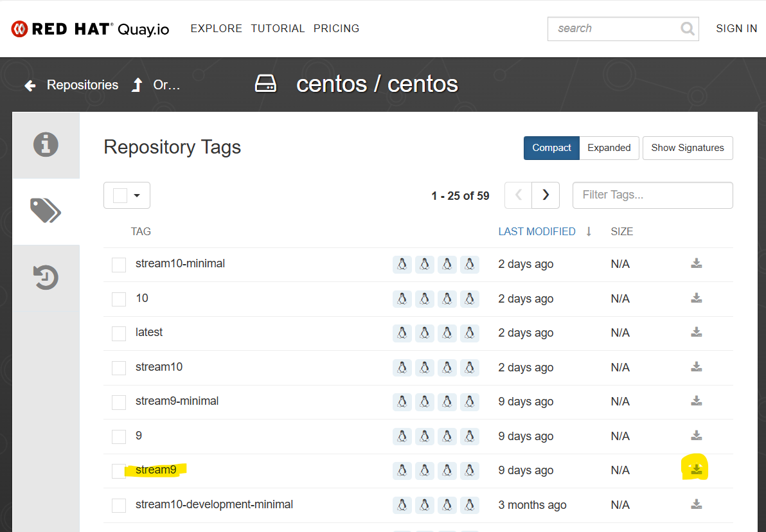
Task: Click the truncated Or… organization link
Action: coord(166,85)
